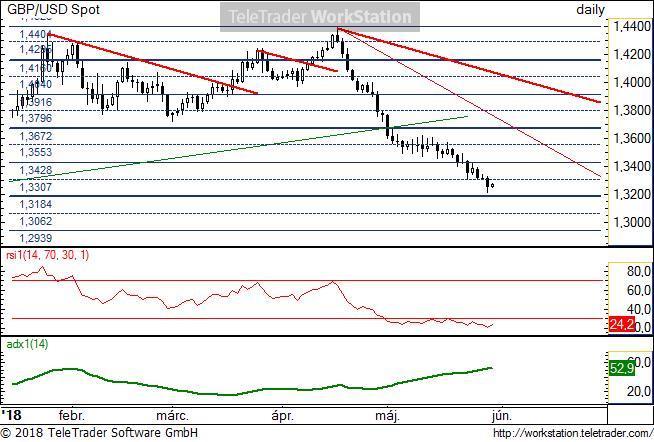Click the 1,3062 level label
The width and height of the screenshot is (654, 442).
pyautogui.click(x=36, y=221)
